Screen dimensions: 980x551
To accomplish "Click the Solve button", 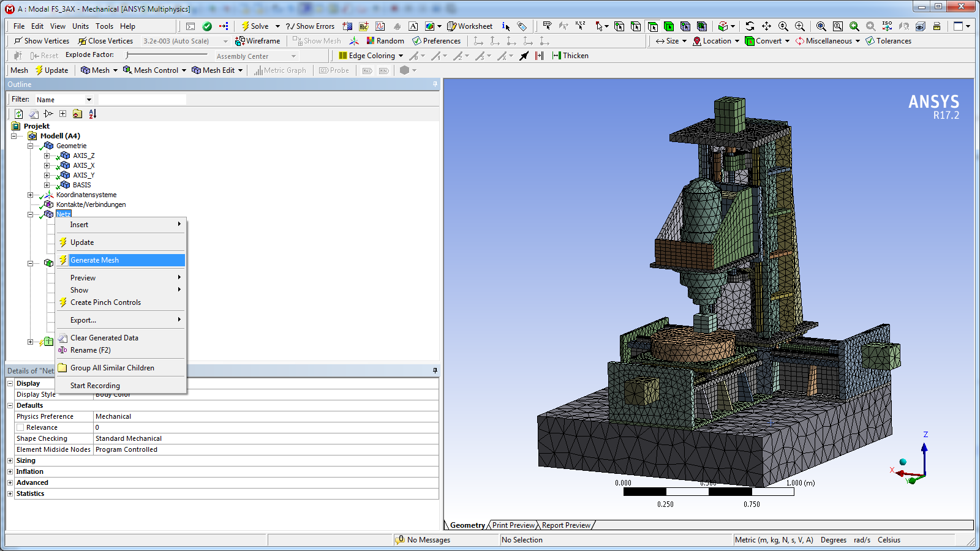I will 254,26.
